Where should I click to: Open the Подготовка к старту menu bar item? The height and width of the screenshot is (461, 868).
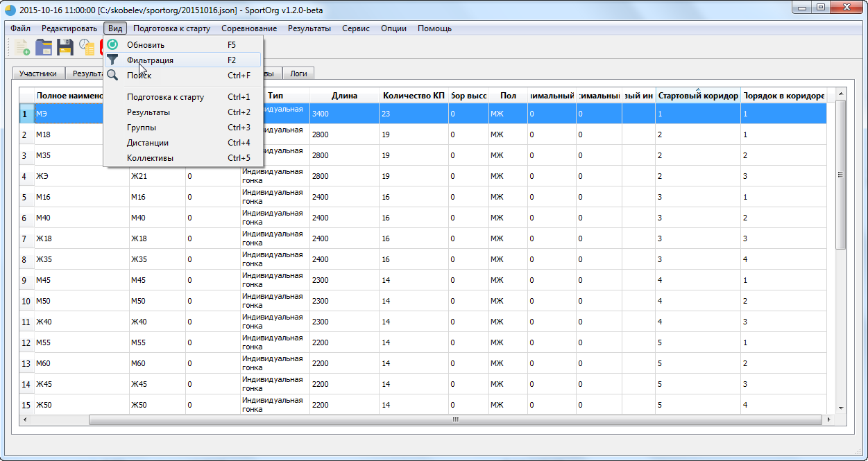[x=172, y=28]
